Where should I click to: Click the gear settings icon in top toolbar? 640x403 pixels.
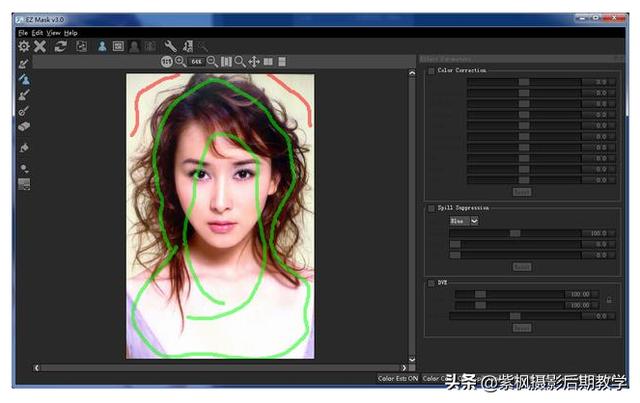click(x=24, y=46)
